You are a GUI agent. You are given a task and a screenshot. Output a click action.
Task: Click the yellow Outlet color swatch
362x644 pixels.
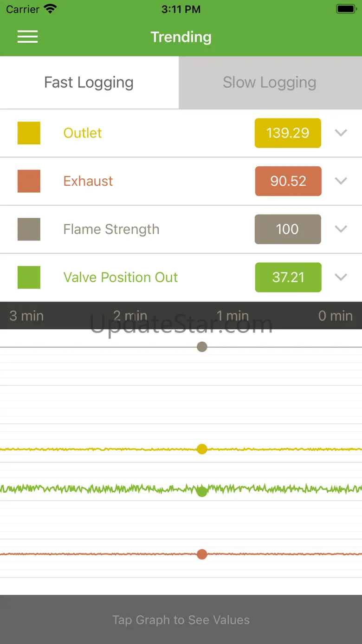[x=29, y=133]
